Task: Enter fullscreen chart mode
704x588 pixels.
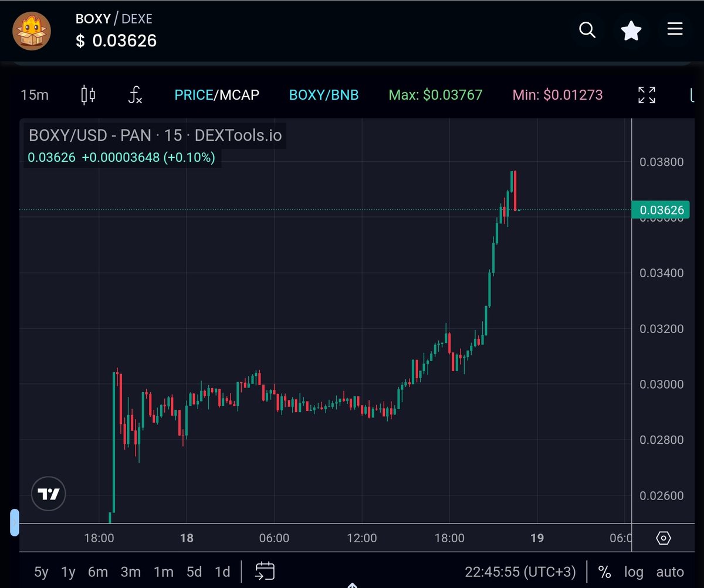Action: 647,94
